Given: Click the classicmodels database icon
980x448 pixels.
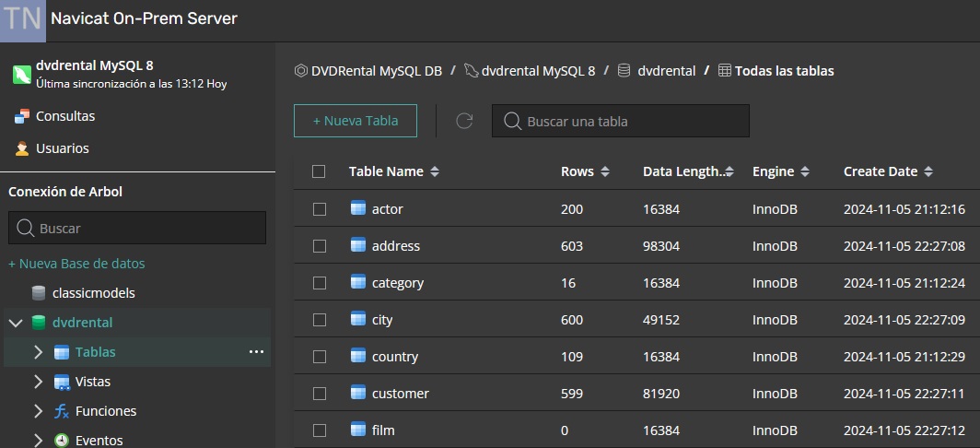Looking at the screenshot, I should [x=39, y=293].
